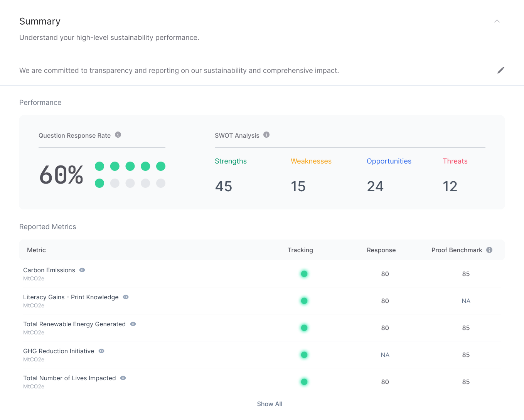Click tracking dot for Total Number of Lives Impacted
The image size is (524, 420).
(x=304, y=382)
